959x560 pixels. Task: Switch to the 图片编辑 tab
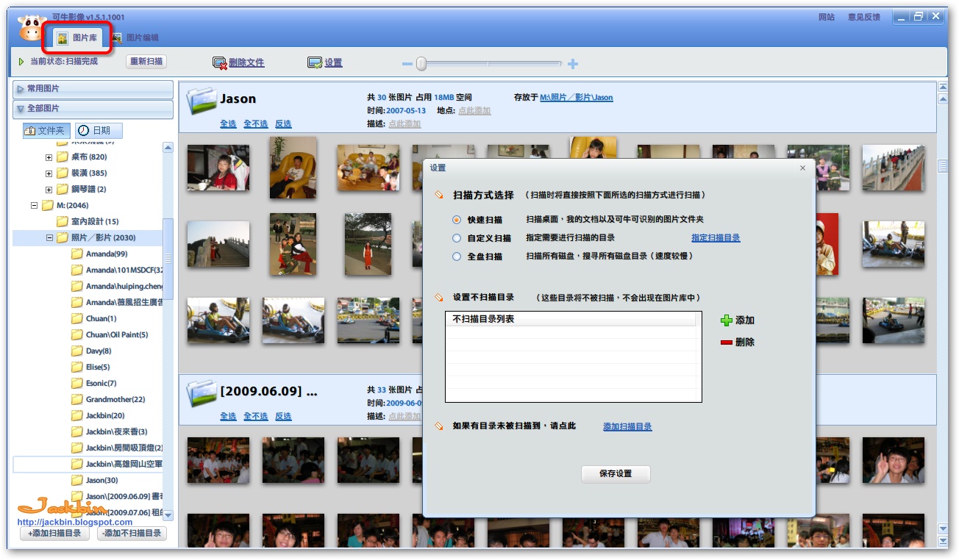click(x=135, y=37)
